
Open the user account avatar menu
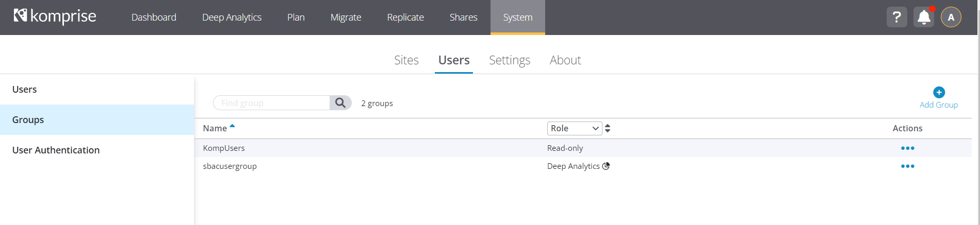[951, 17]
